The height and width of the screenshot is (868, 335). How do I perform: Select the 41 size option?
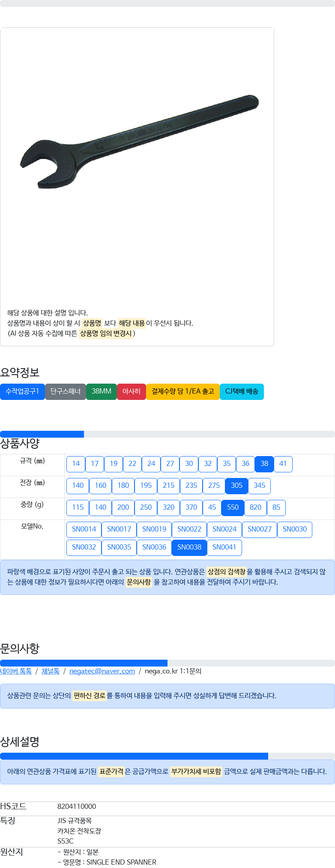pos(283,464)
